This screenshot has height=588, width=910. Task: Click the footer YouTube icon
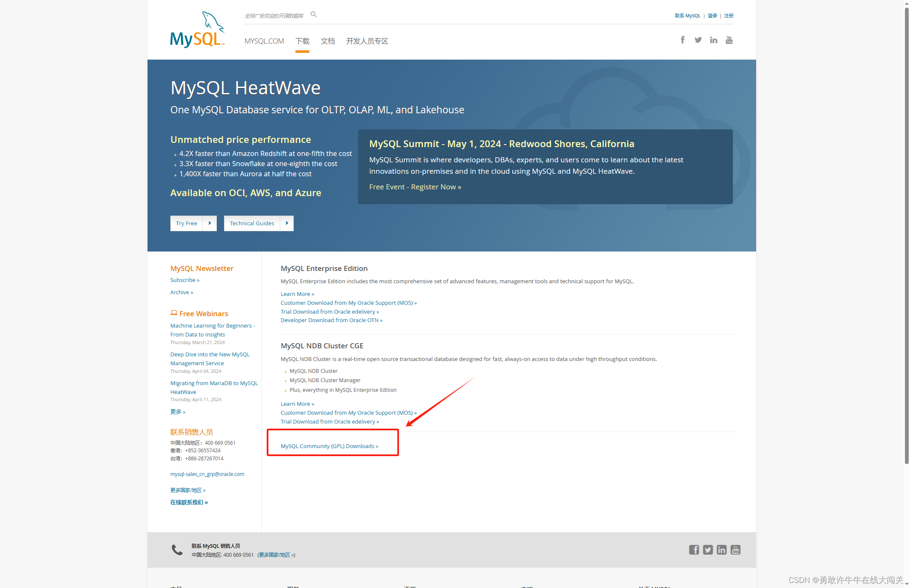(x=735, y=550)
